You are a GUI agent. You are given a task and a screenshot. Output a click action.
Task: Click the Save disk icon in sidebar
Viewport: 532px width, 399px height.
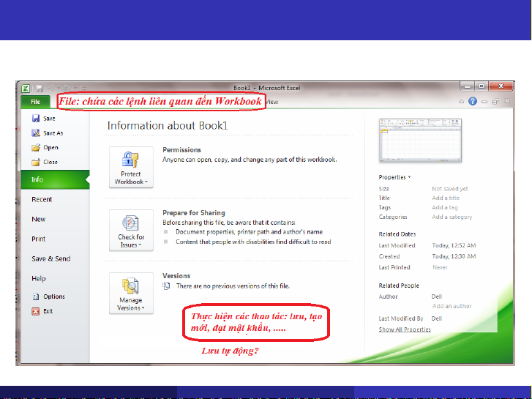pyautogui.click(x=36, y=119)
